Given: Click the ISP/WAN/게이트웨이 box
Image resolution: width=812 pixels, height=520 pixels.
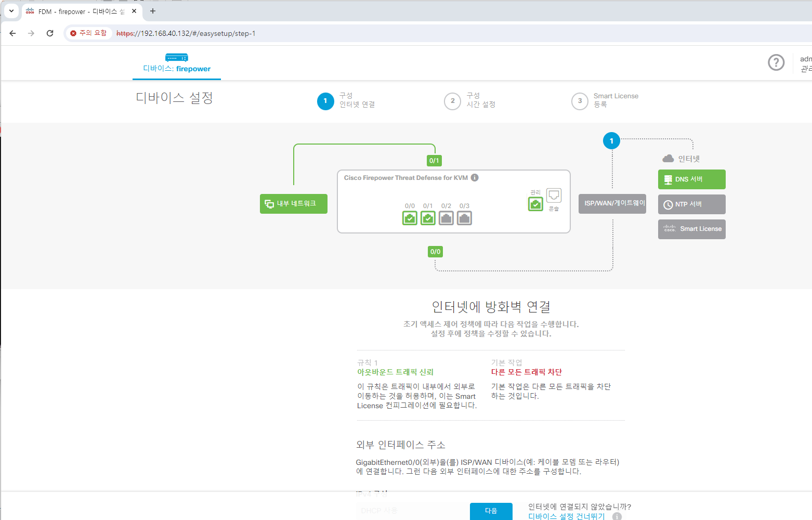Looking at the screenshot, I should click(612, 203).
